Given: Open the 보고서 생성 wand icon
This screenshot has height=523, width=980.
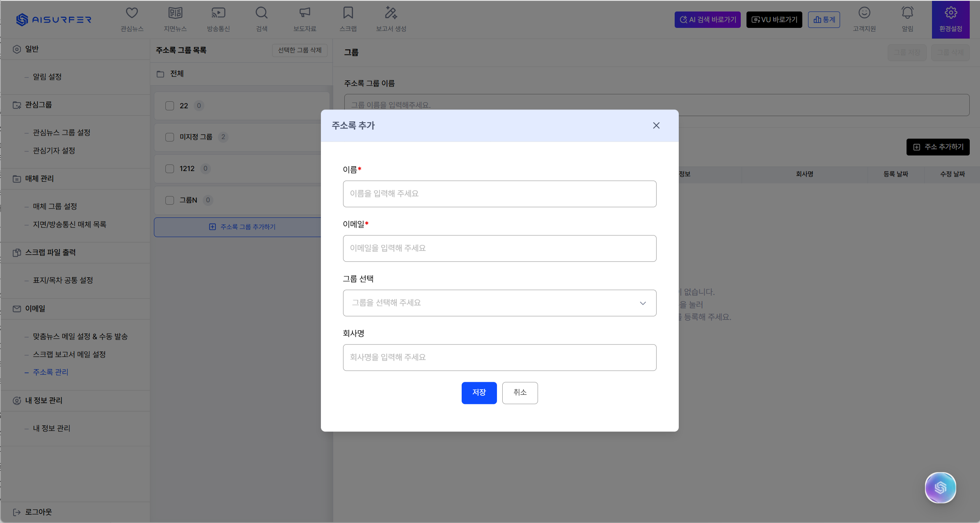Looking at the screenshot, I should pos(391,13).
